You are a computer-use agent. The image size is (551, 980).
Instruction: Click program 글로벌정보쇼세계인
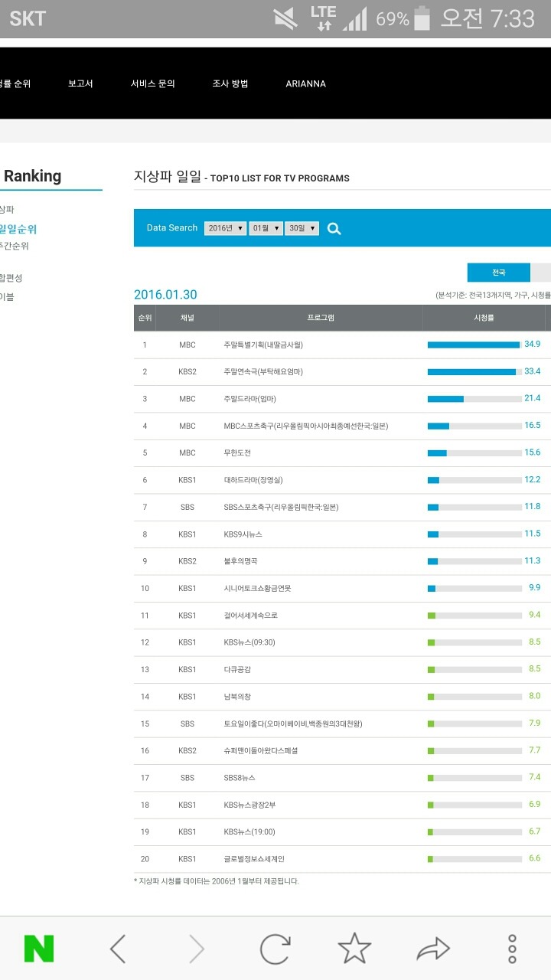(254, 859)
